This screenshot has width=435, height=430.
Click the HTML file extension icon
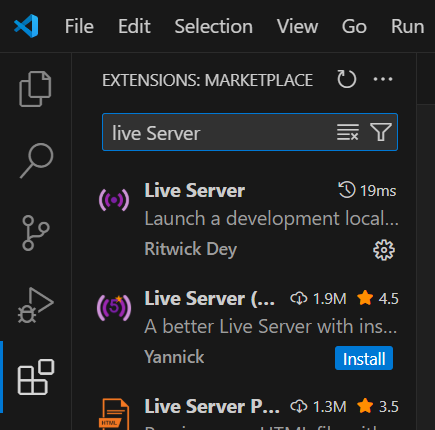[114, 414]
